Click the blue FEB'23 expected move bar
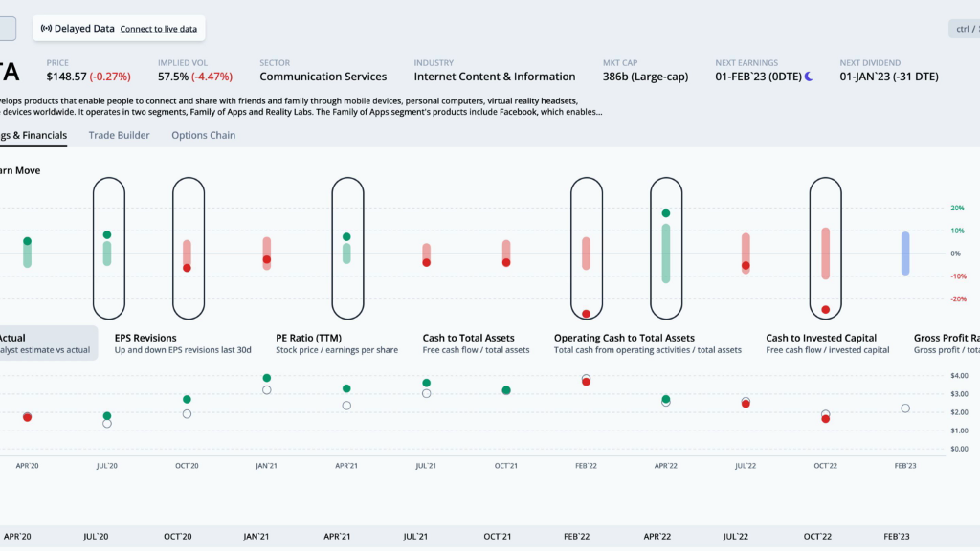Viewport: 980px width, 551px height. pos(905,253)
